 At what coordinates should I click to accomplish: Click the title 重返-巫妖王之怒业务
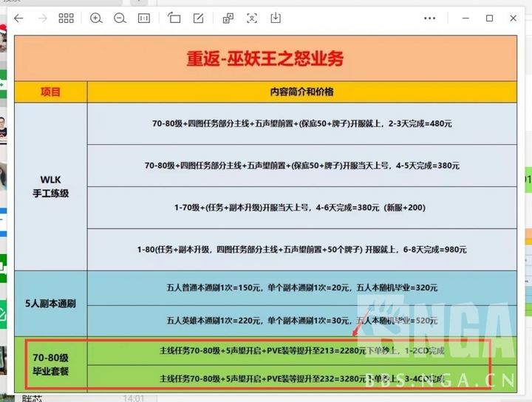[265, 58]
